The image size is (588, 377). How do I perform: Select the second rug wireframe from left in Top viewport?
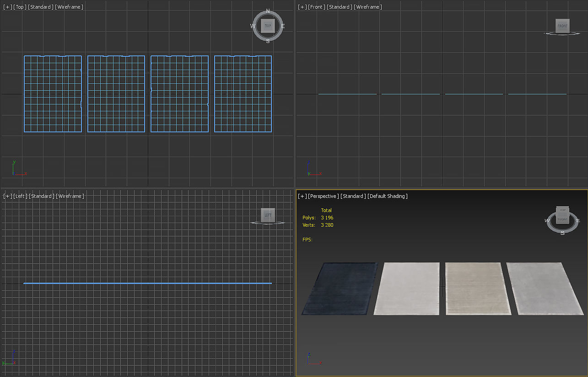click(x=116, y=94)
